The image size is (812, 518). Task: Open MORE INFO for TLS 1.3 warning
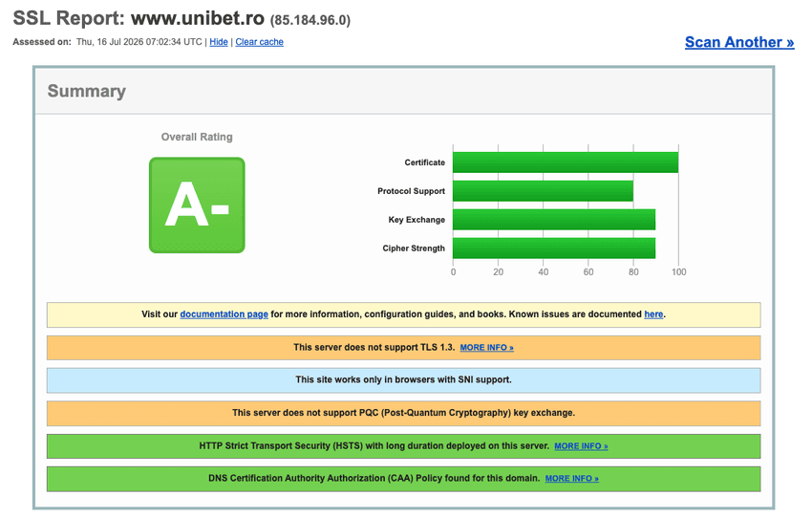coord(487,348)
